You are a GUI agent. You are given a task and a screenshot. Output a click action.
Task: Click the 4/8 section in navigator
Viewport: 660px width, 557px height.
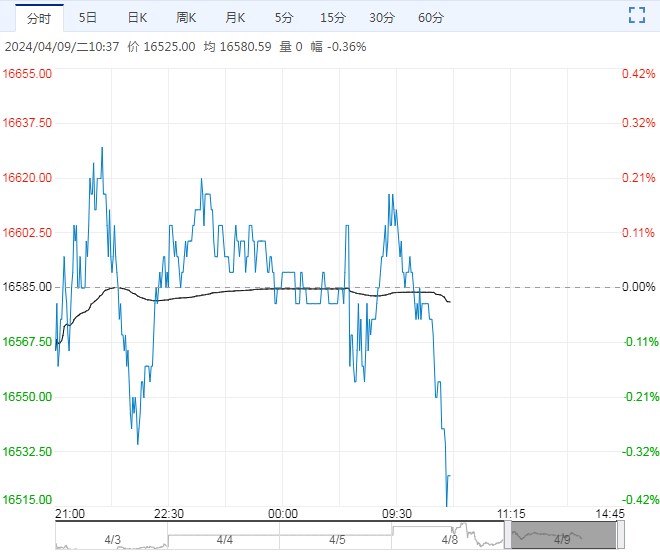click(x=449, y=539)
